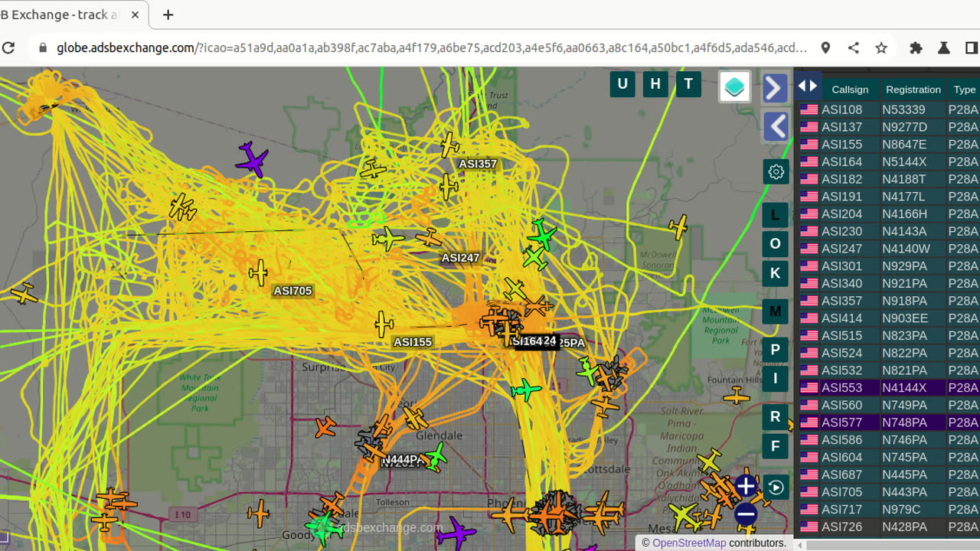Zoom in with the plus button
Image resolution: width=980 pixels, height=551 pixels.
pos(746,486)
